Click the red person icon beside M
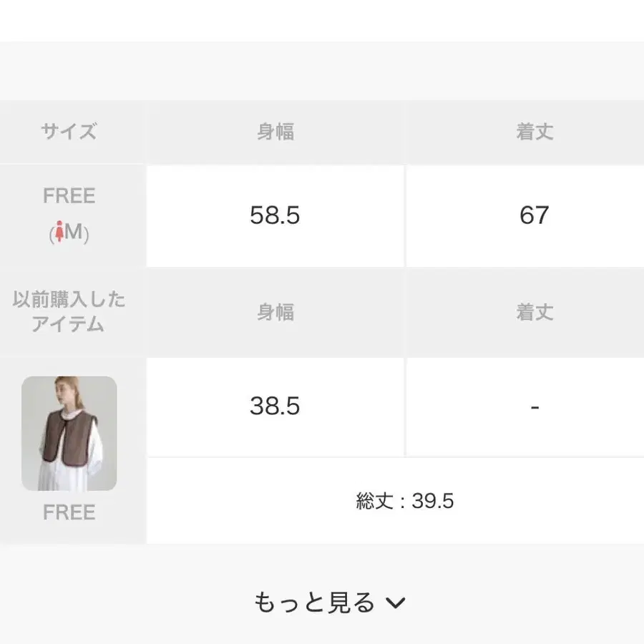Screen dimensions: 644x644 (x=59, y=232)
